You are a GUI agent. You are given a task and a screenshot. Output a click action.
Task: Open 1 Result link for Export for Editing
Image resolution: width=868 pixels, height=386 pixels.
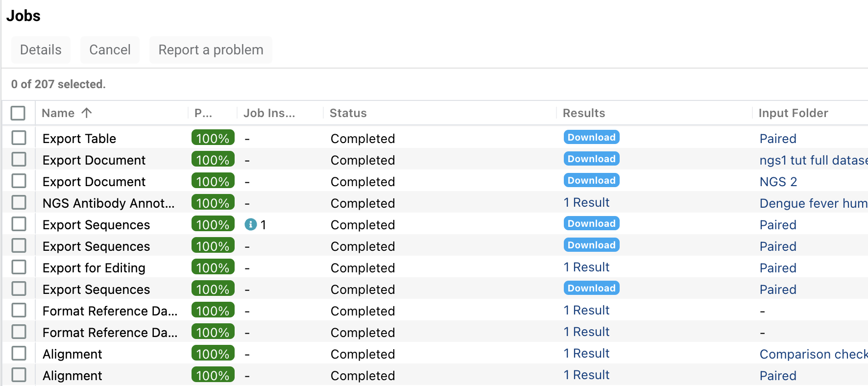(586, 267)
